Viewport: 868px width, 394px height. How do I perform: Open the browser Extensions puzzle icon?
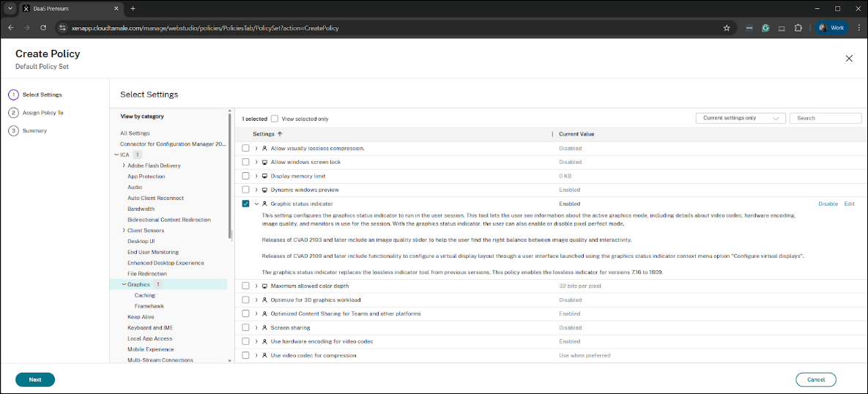[798, 28]
